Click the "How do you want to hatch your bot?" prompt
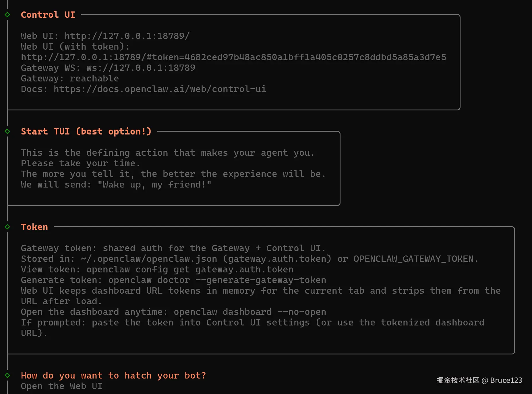The image size is (532, 394). 113,375
